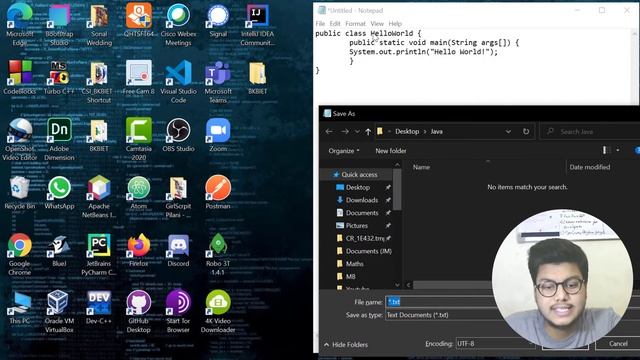Open the view options dropdown
640x360 pixels.
tap(618, 150)
